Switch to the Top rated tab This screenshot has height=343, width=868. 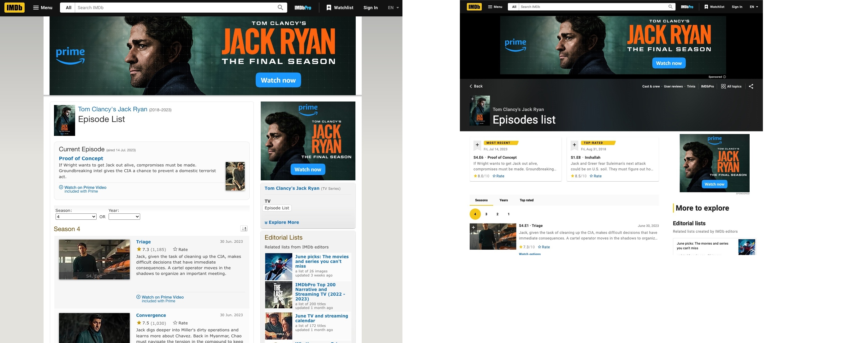526,200
